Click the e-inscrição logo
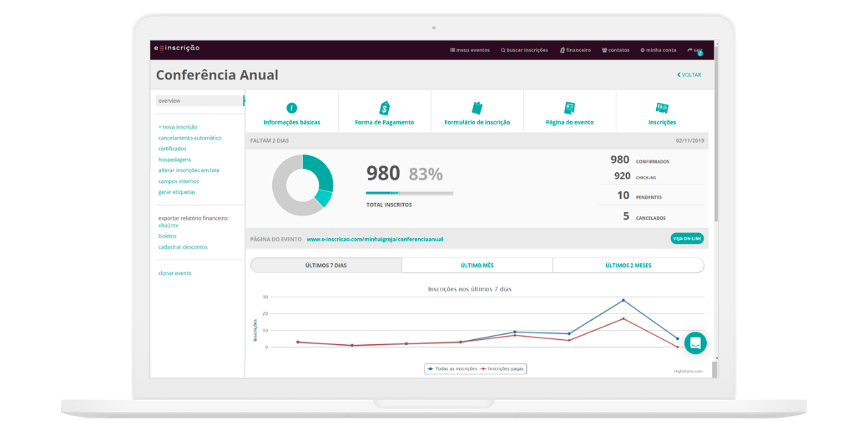This screenshot has height=431, width=868. point(177,48)
